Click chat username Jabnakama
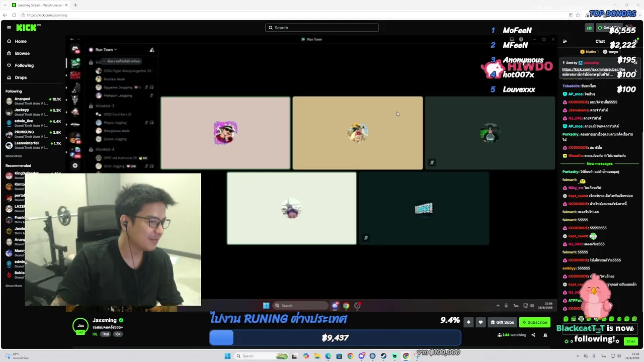 pyautogui.click(x=579, y=110)
